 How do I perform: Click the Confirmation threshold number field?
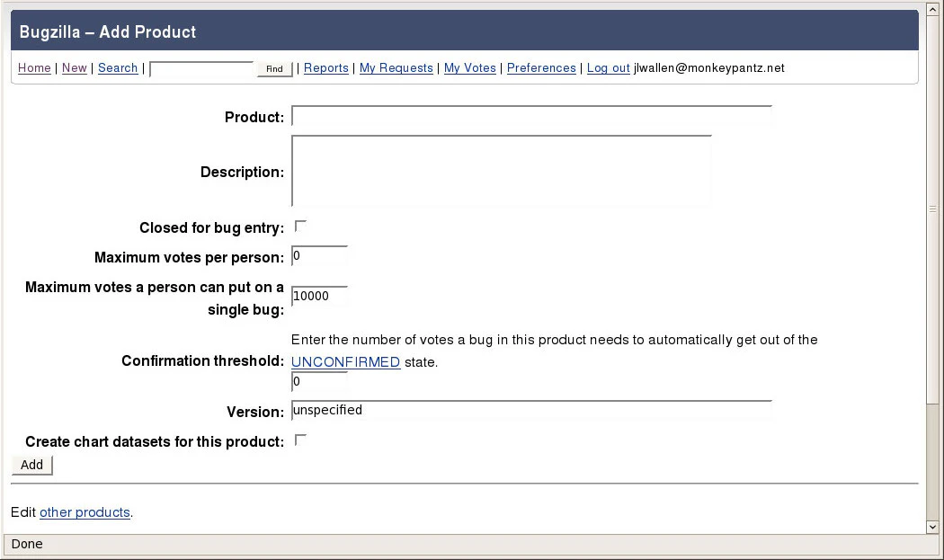click(319, 381)
